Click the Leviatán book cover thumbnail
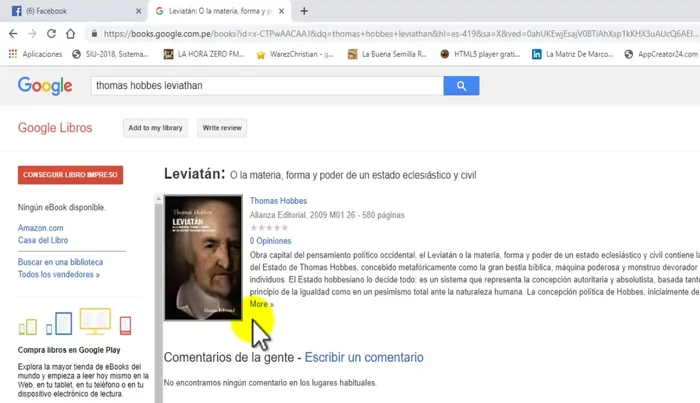Image resolution: width=700 pixels, height=403 pixels. tap(203, 258)
